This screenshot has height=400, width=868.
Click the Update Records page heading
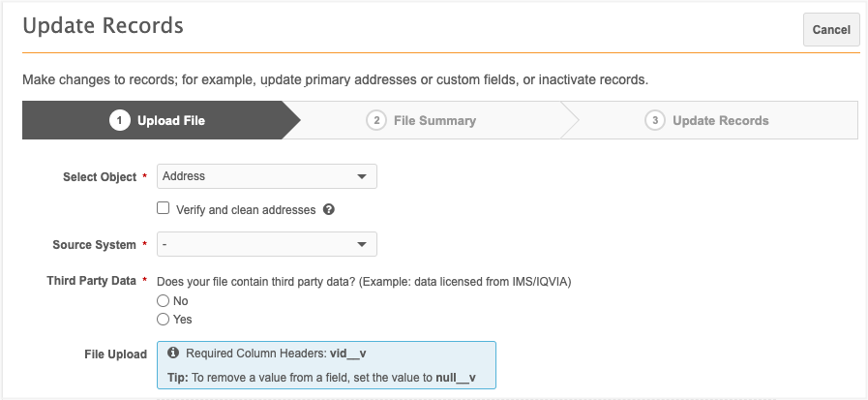[103, 26]
